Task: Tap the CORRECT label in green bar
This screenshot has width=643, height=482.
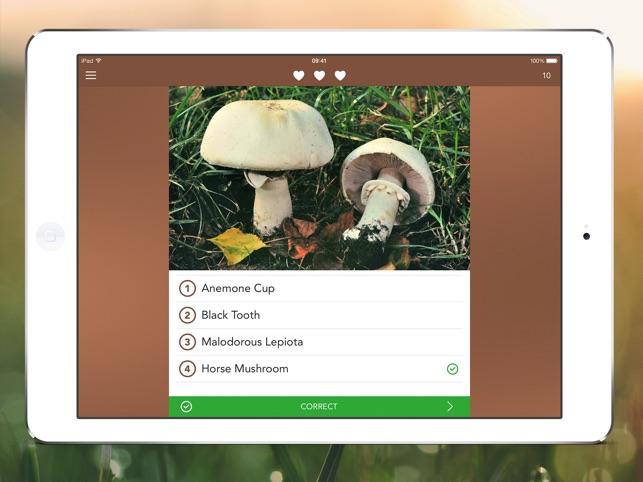Action: pos(319,407)
